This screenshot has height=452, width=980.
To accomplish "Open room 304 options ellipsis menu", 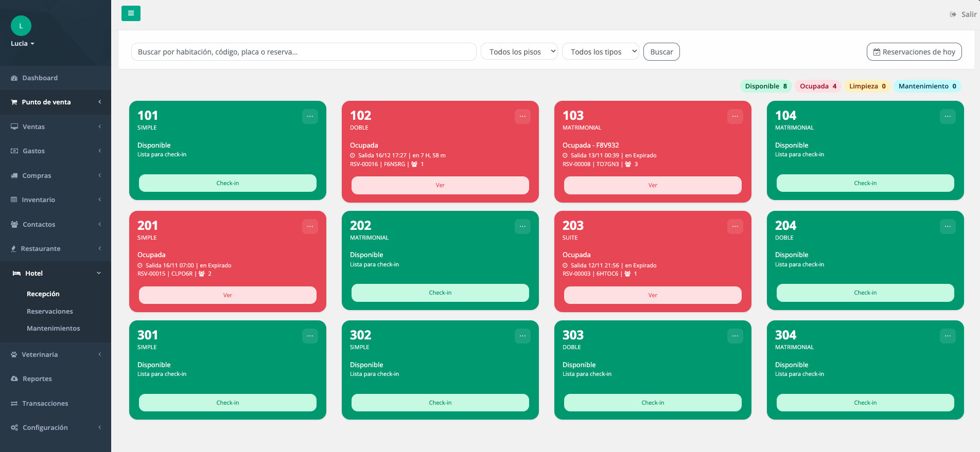I will coord(948,336).
